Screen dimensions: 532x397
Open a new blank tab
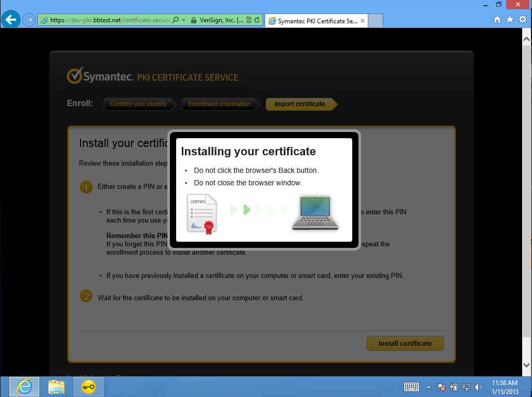[x=376, y=21]
